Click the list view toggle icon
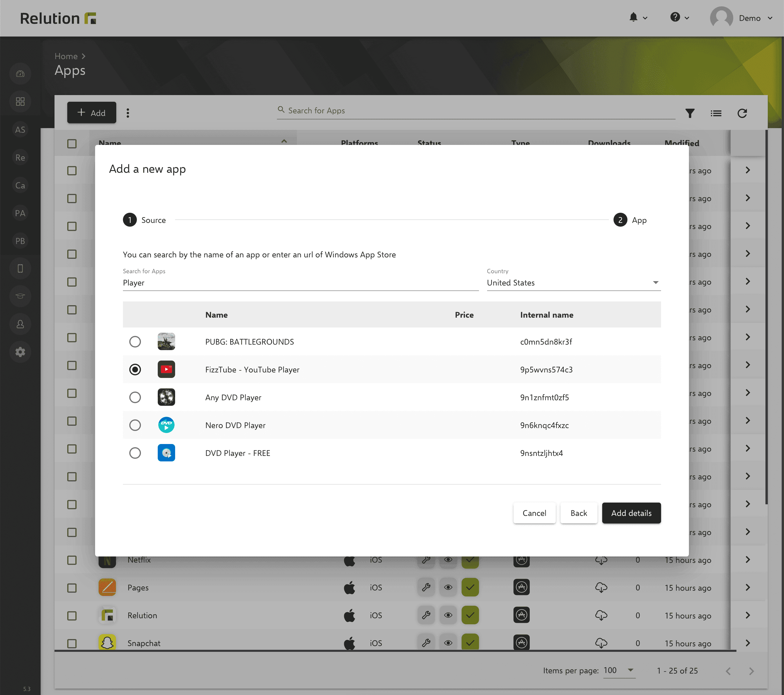Screen dimensions: 784x695 716,113
